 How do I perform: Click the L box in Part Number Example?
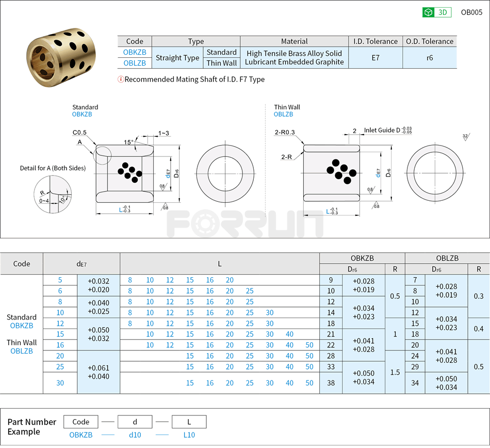pos(189,422)
